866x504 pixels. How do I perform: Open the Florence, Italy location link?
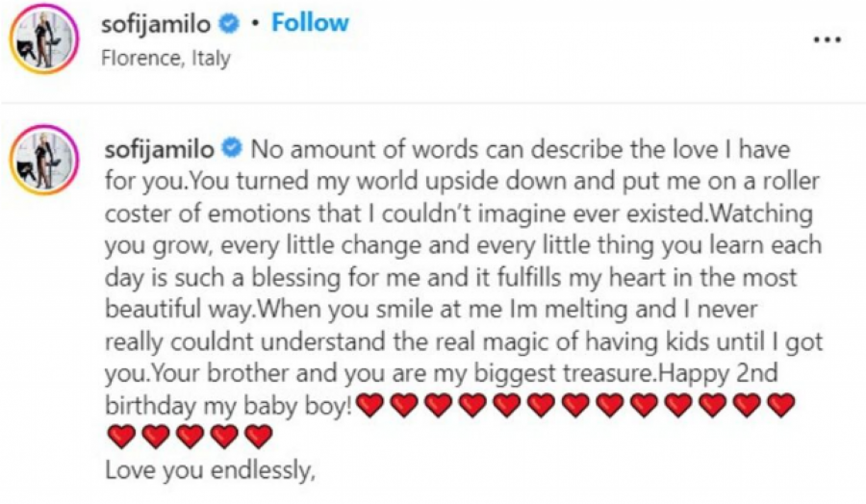pos(166,58)
